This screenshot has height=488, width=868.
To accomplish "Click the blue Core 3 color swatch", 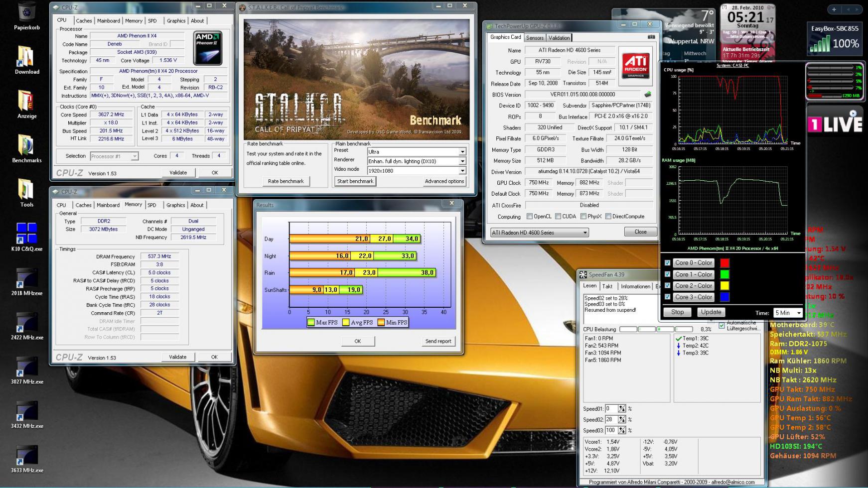I will (x=724, y=297).
